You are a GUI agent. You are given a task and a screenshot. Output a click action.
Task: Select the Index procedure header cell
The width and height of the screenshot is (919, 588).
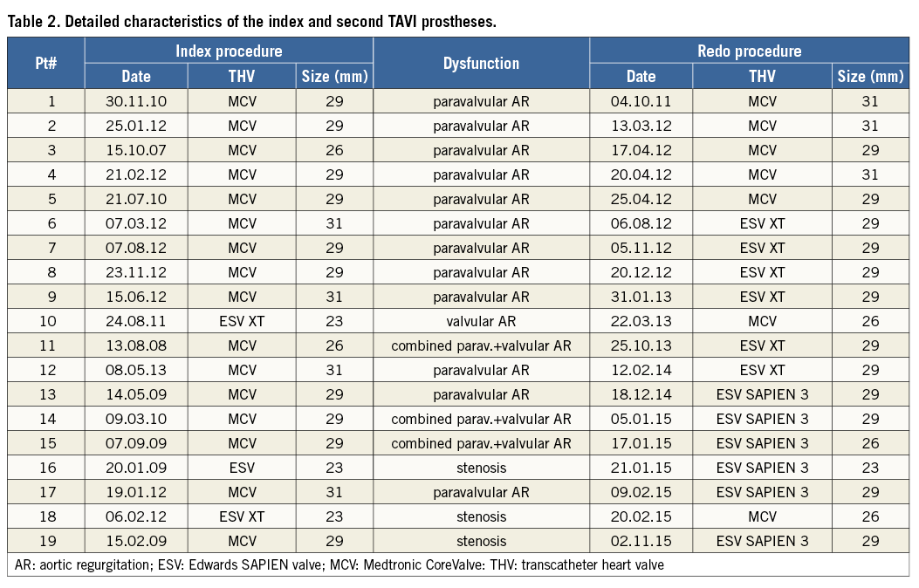coord(229,51)
